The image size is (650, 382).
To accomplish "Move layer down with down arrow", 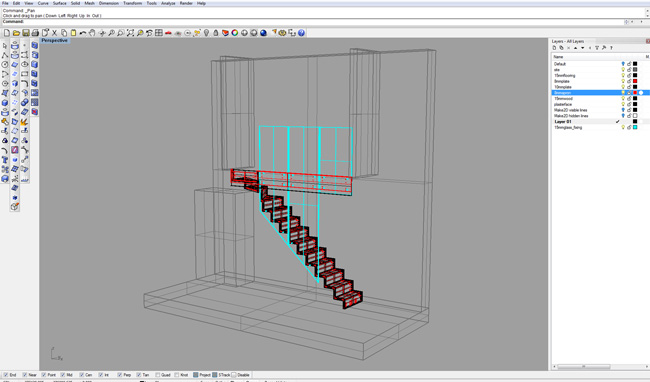I will pyautogui.click(x=582, y=48).
